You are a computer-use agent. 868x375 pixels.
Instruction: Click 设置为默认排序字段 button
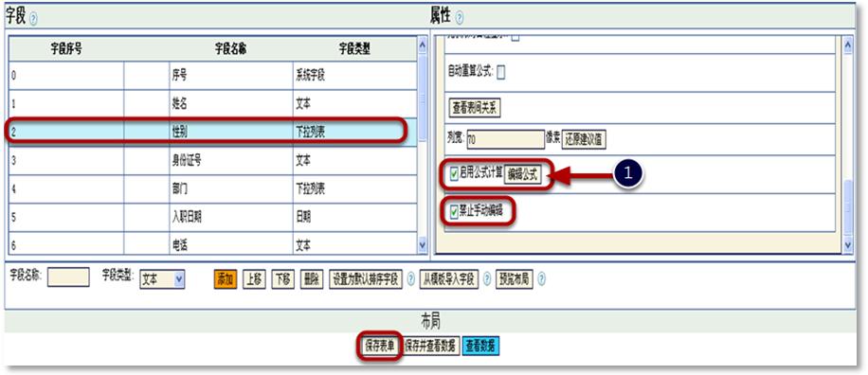click(366, 279)
